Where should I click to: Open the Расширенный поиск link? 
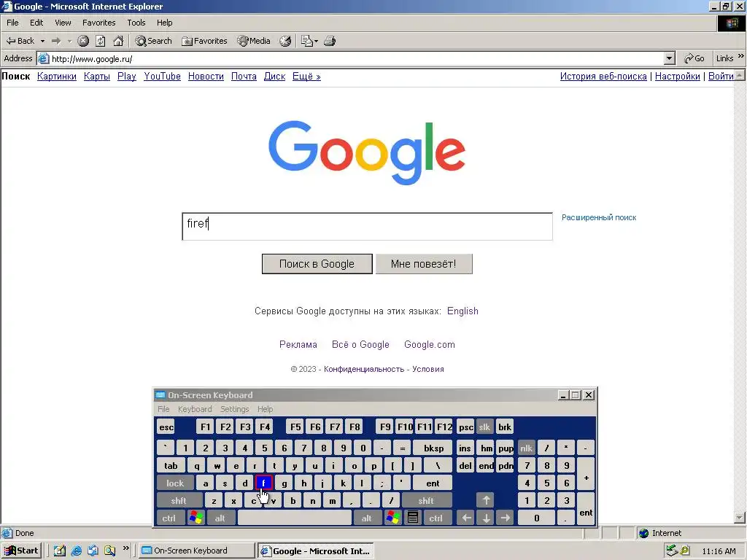click(x=599, y=217)
